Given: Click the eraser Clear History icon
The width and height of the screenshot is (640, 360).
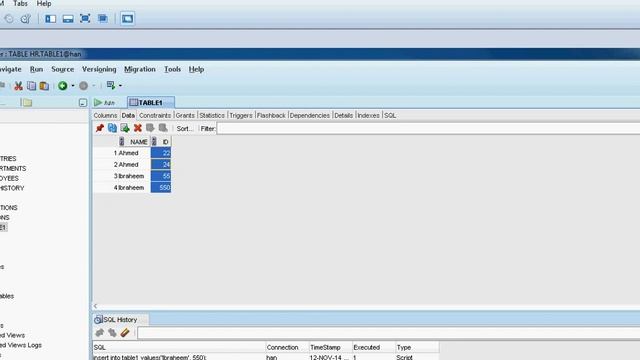Looking at the screenshot, I should (x=125, y=333).
